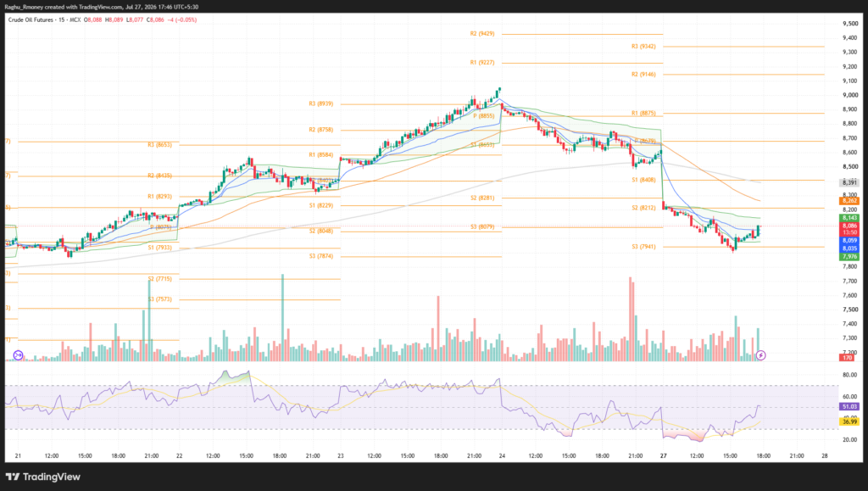Screen dimensions: 868x491
Task: Click the 80.00 RSI axis label
Action: pos(849,376)
